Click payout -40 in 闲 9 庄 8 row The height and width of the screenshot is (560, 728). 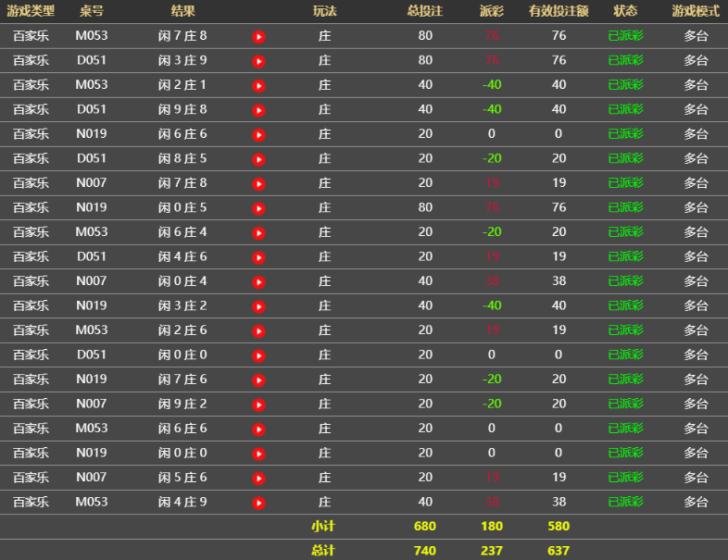tap(492, 109)
